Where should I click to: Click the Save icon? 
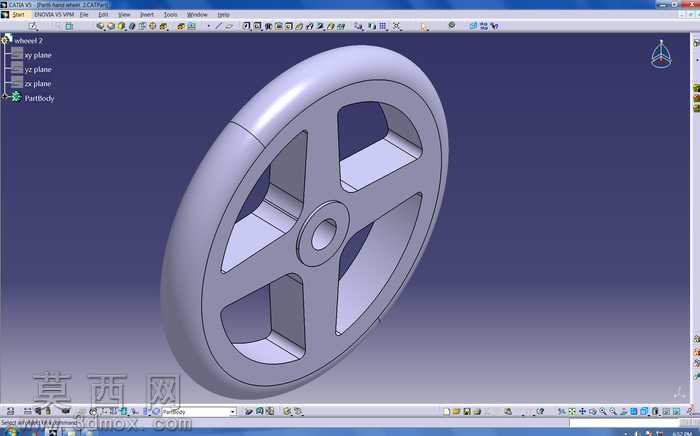point(467,411)
